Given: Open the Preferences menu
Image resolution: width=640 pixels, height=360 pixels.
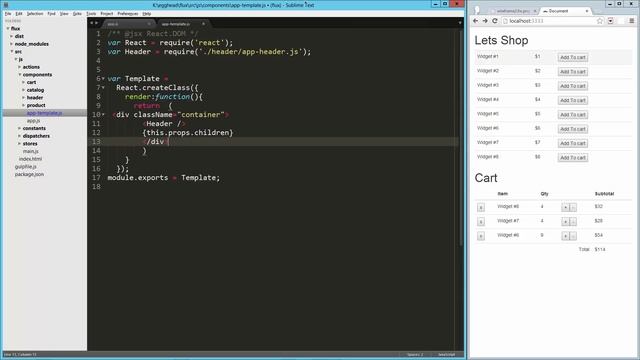Looking at the screenshot, I should [128, 13].
